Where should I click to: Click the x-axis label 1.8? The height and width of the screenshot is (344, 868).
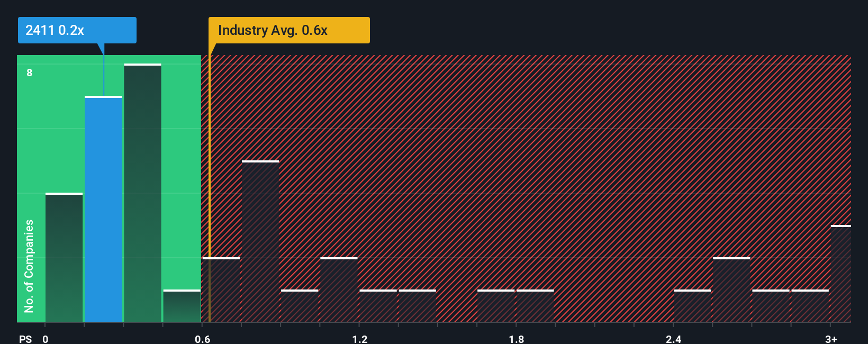517,339
